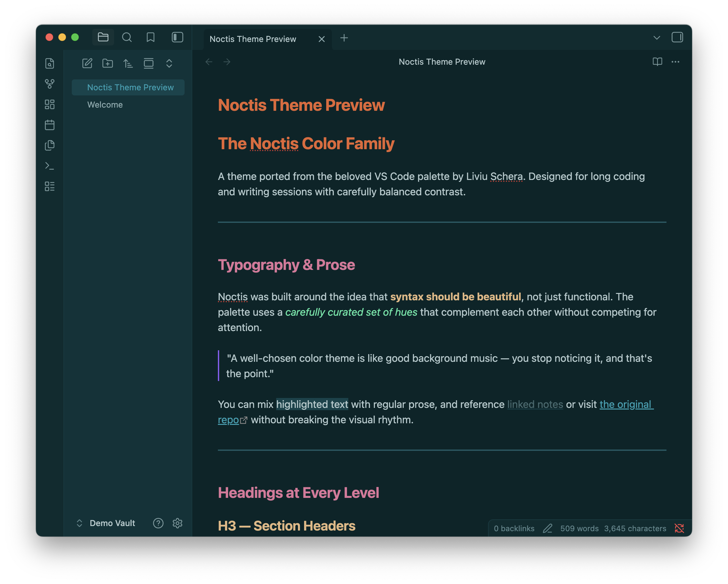The image size is (728, 584).
Task: Open the command palette
Action: (50, 166)
